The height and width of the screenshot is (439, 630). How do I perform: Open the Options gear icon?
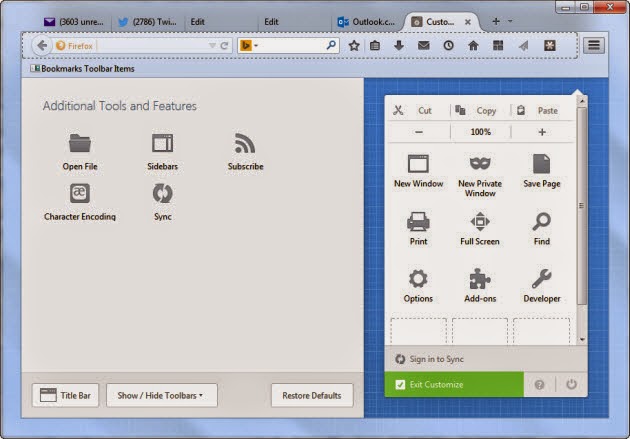(418, 279)
